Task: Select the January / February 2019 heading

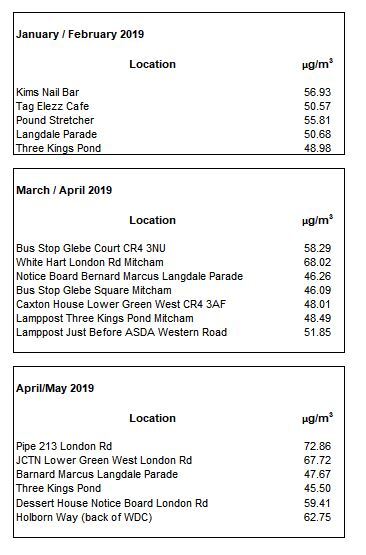Action: [x=80, y=34]
